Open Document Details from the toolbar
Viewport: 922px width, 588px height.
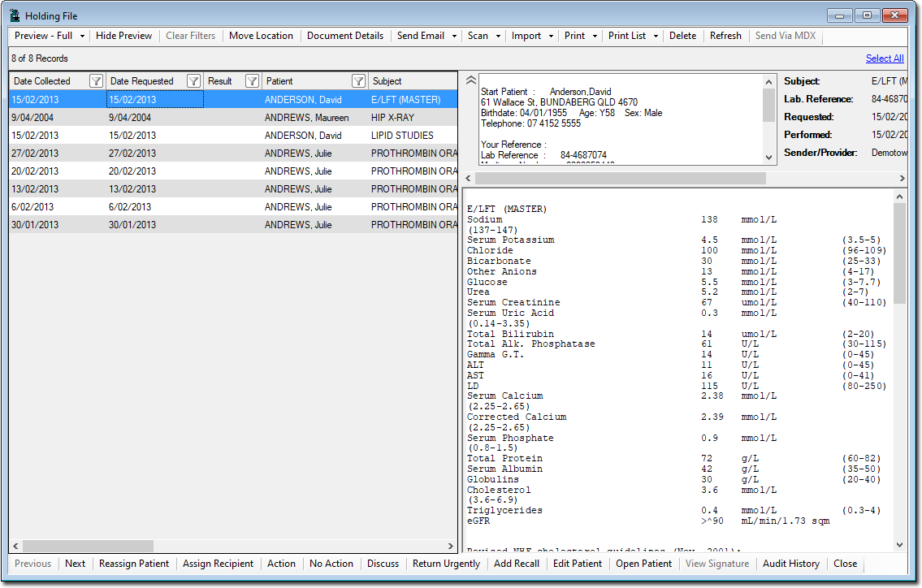click(x=345, y=36)
